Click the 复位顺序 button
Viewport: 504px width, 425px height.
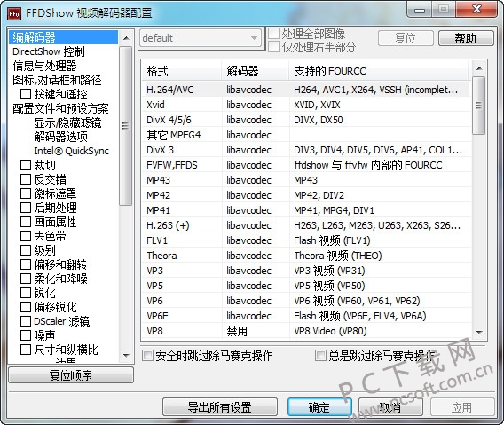71,374
